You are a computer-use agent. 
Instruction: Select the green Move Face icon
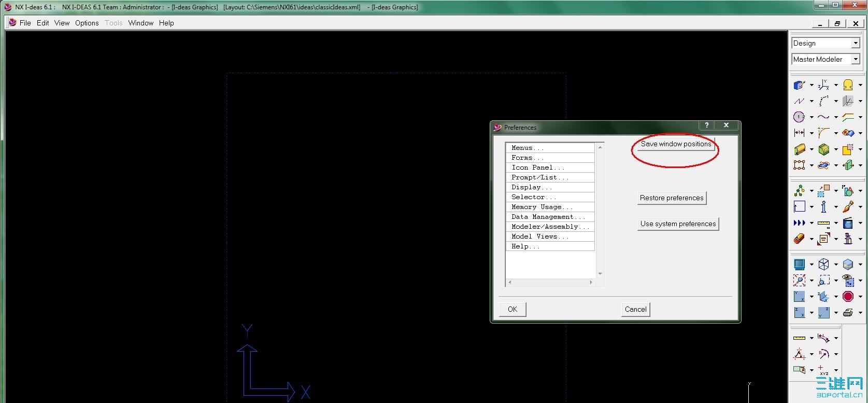pos(848,165)
